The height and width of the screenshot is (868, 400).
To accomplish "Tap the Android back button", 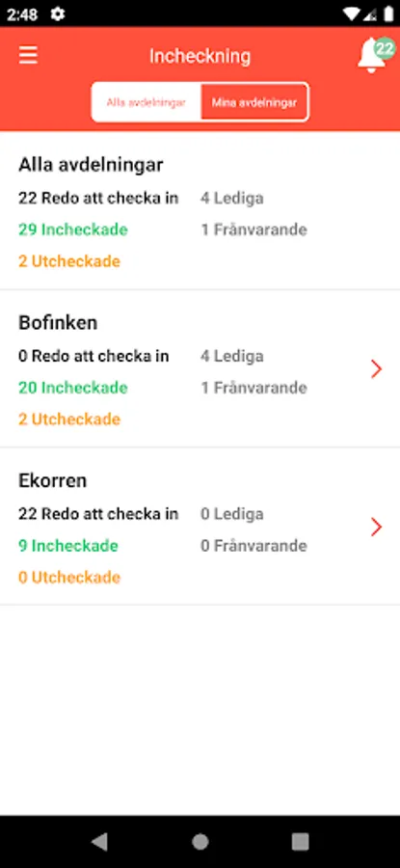I will [x=100, y=841].
